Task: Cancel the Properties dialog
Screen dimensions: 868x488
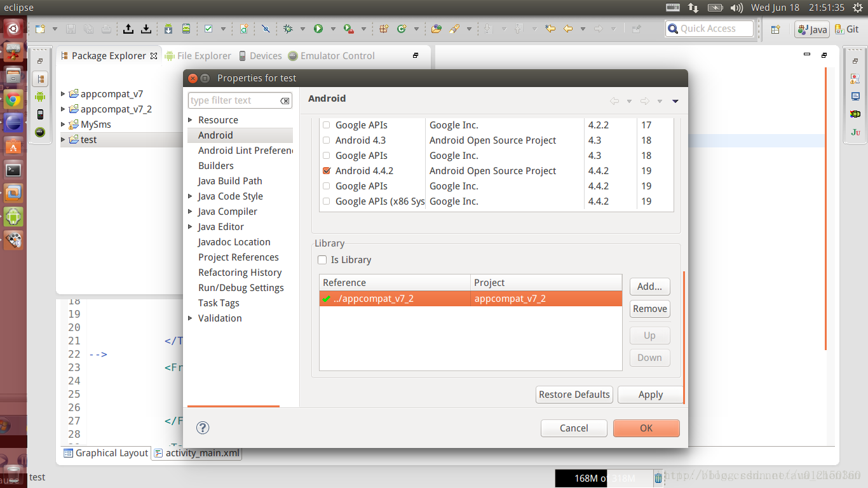Action: click(574, 428)
